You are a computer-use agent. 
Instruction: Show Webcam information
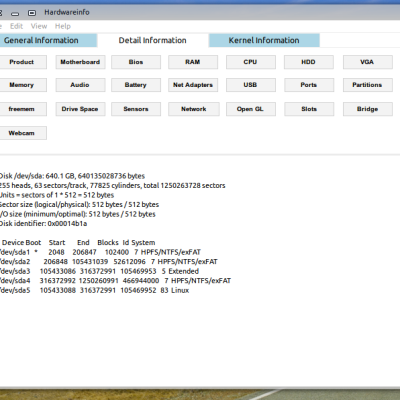(x=22, y=133)
